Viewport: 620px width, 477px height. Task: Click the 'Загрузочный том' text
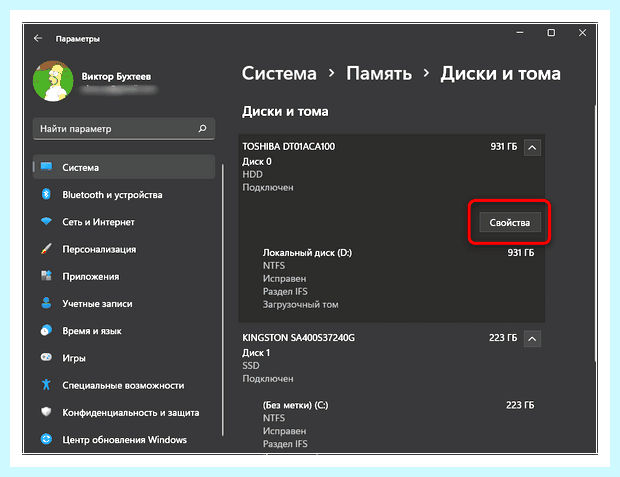point(301,305)
